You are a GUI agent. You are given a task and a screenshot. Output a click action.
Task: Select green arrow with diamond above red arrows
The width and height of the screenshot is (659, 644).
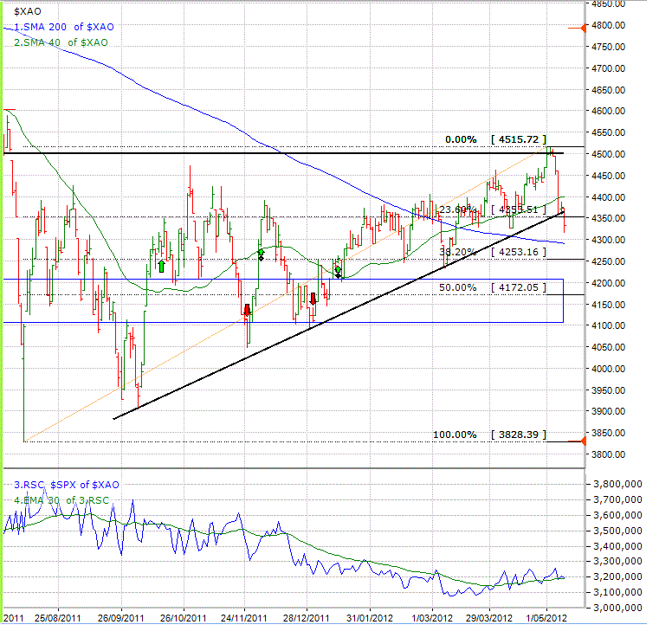[x=261, y=253]
